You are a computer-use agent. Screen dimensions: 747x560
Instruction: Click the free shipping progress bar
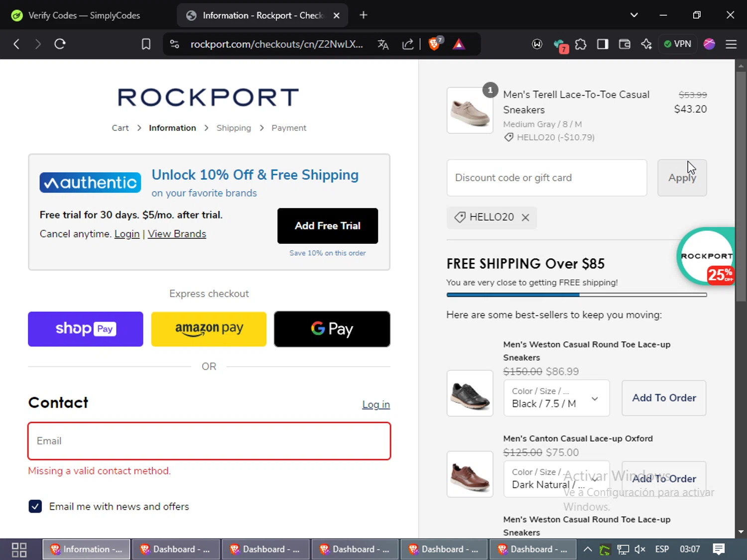pyautogui.click(x=577, y=295)
